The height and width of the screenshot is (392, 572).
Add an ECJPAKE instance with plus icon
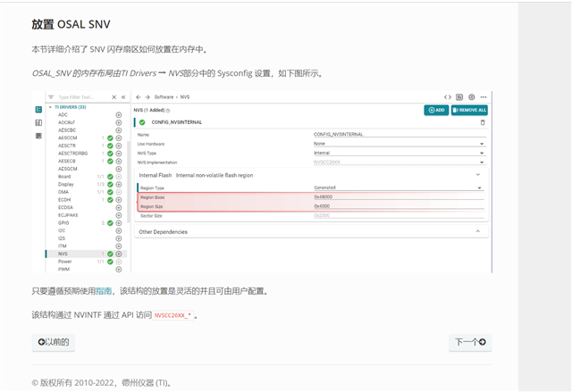(119, 215)
